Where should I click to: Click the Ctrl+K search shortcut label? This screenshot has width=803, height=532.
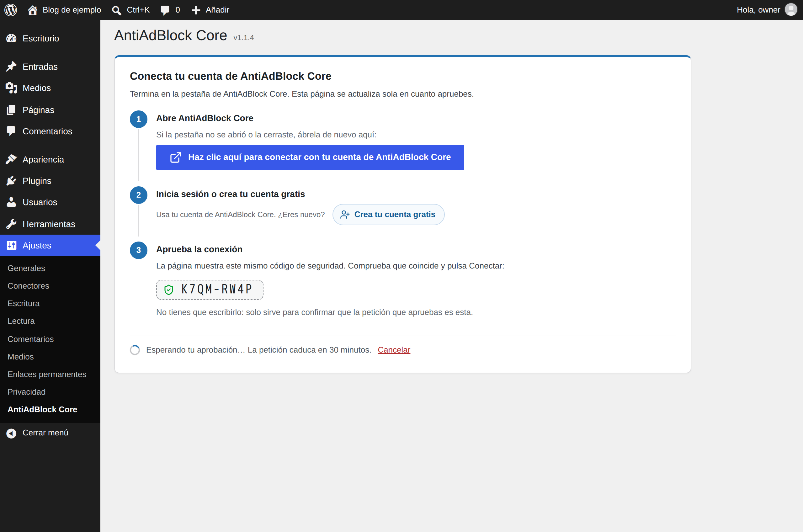pos(138,10)
